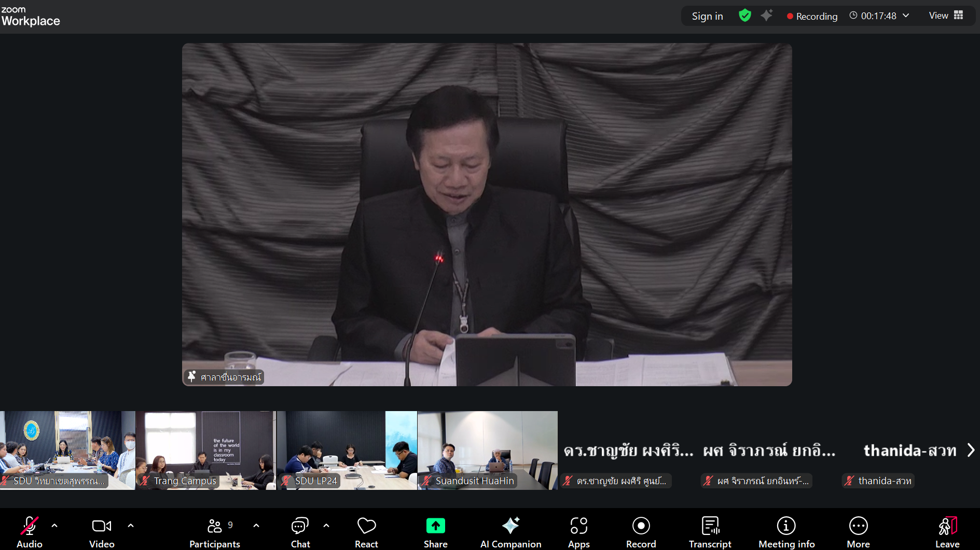Click Sign in button
The image size is (980, 550).
pos(707,16)
